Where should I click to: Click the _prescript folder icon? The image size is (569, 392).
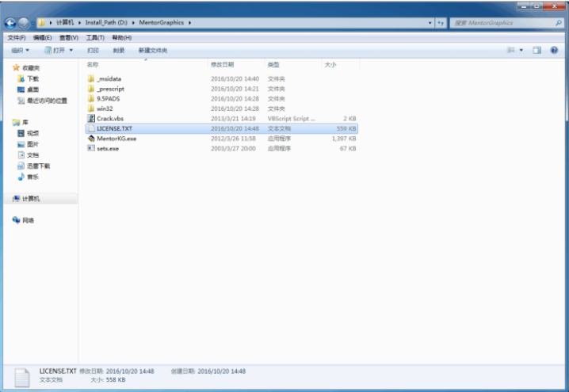[x=91, y=89]
